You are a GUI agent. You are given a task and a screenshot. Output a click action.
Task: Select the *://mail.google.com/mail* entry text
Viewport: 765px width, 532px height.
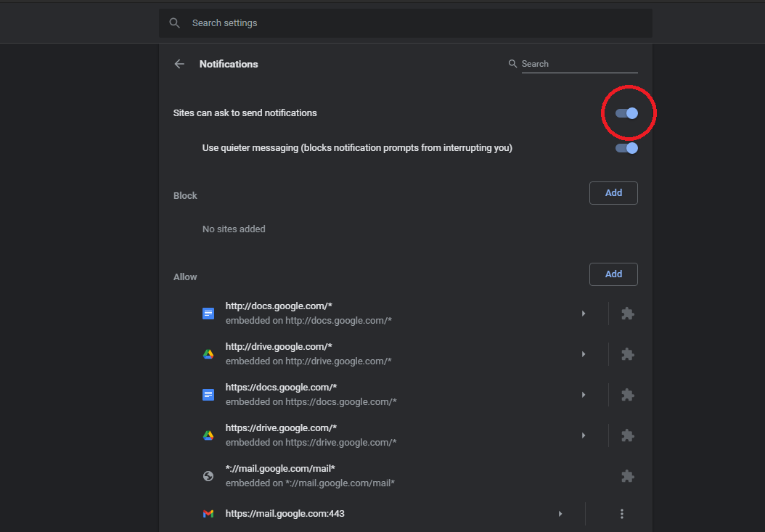(x=280, y=469)
